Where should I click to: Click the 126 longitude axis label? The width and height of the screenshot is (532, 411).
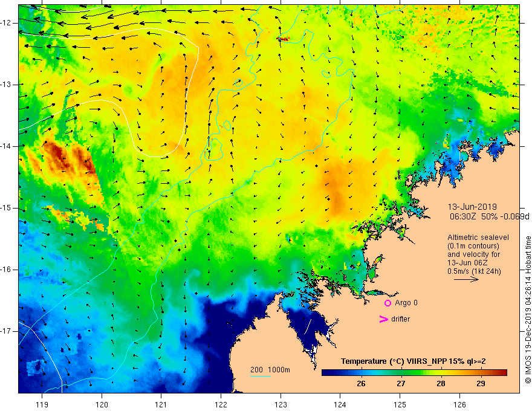(x=459, y=404)
